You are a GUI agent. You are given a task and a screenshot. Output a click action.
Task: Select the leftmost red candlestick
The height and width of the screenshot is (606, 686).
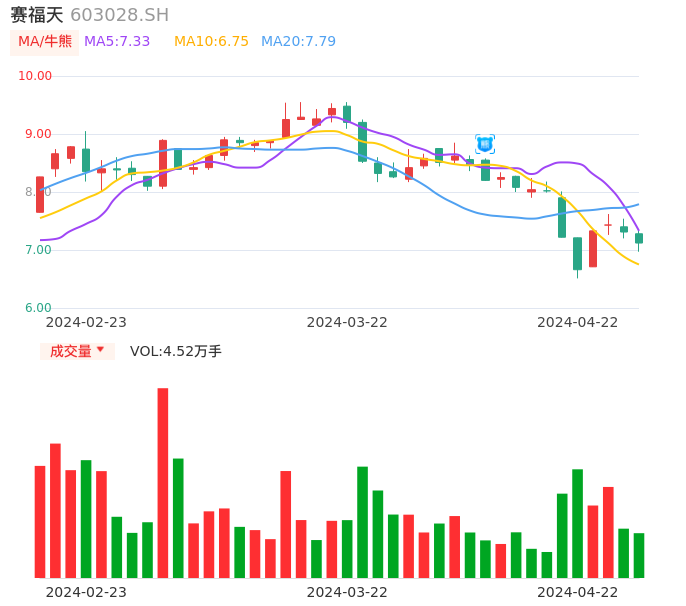[40, 194]
